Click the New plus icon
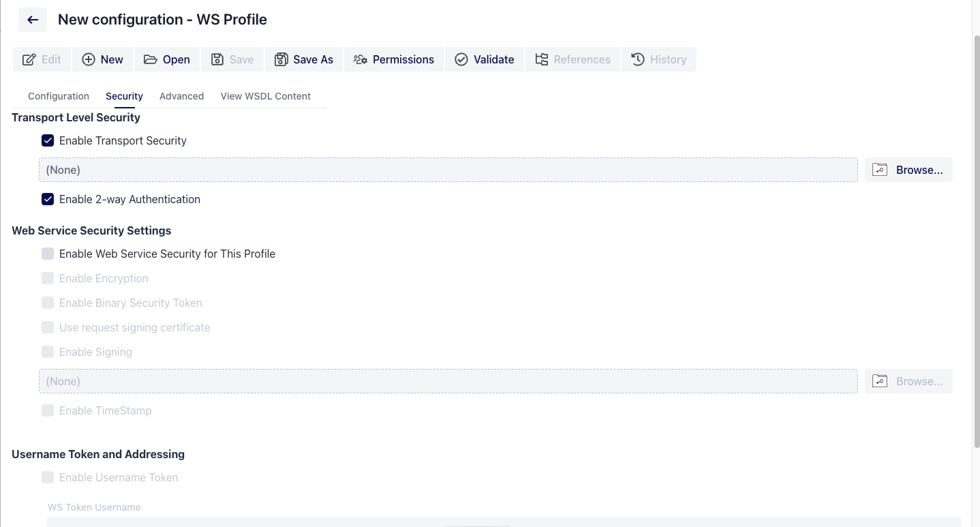The width and height of the screenshot is (980, 527). pyautogui.click(x=89, y=59)
